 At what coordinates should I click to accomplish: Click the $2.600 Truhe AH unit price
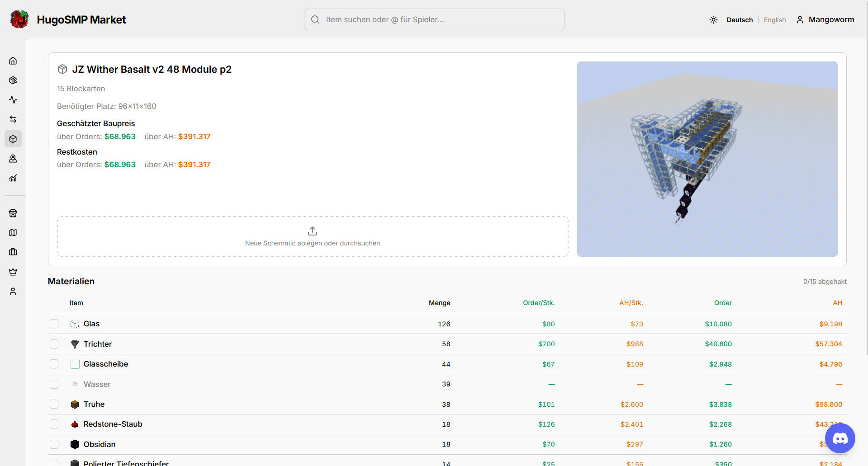click(632, 405)
